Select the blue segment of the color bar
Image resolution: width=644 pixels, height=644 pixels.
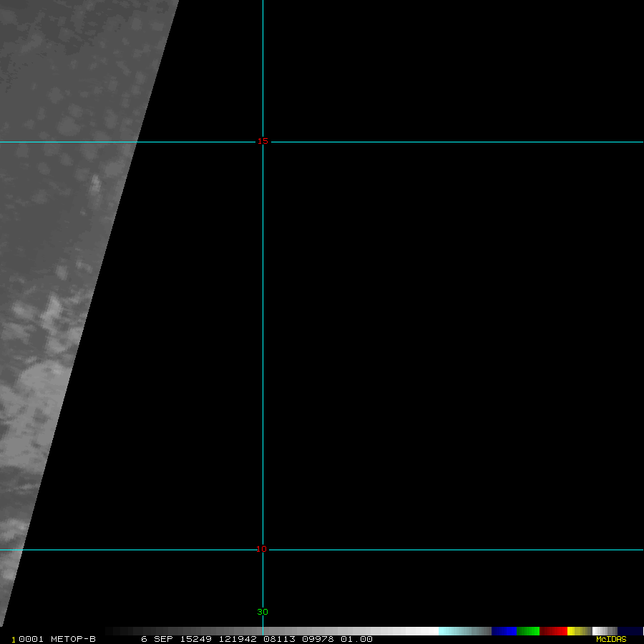click(504, 631)
